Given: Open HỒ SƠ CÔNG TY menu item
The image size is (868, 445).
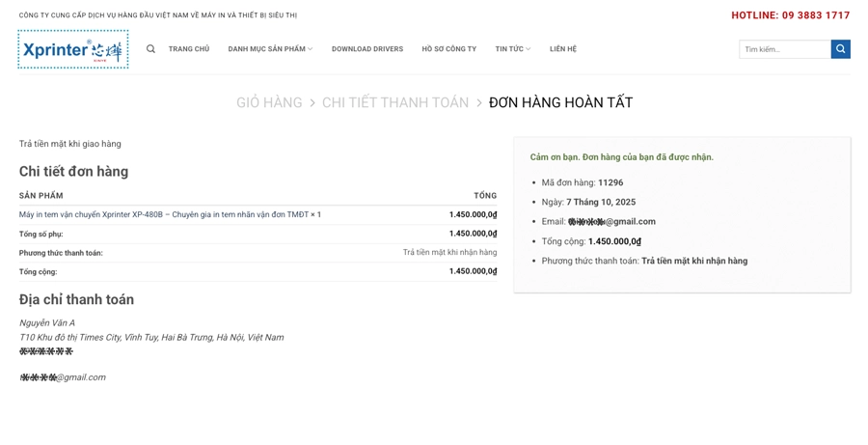Looking at the screenshot, I should pyautogui.click(x=448, y=49).
